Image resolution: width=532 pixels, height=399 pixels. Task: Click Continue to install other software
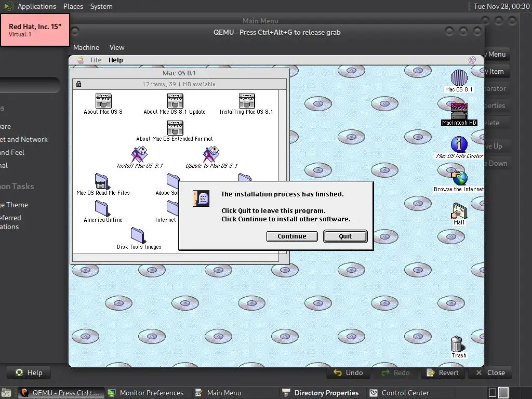[x=292, y=236]
